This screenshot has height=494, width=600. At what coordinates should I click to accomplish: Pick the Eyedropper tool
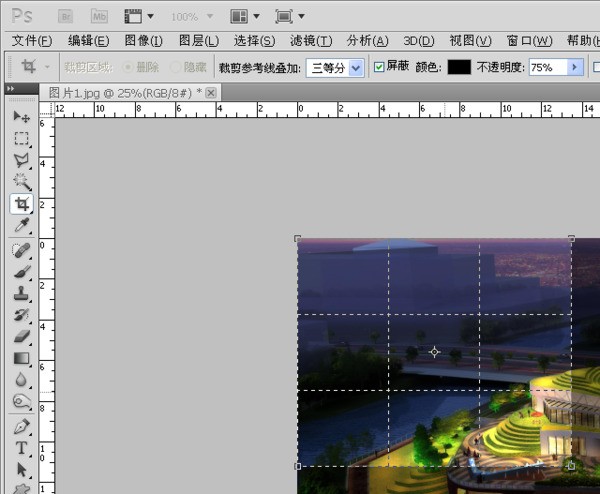click(x=21, y=226)
